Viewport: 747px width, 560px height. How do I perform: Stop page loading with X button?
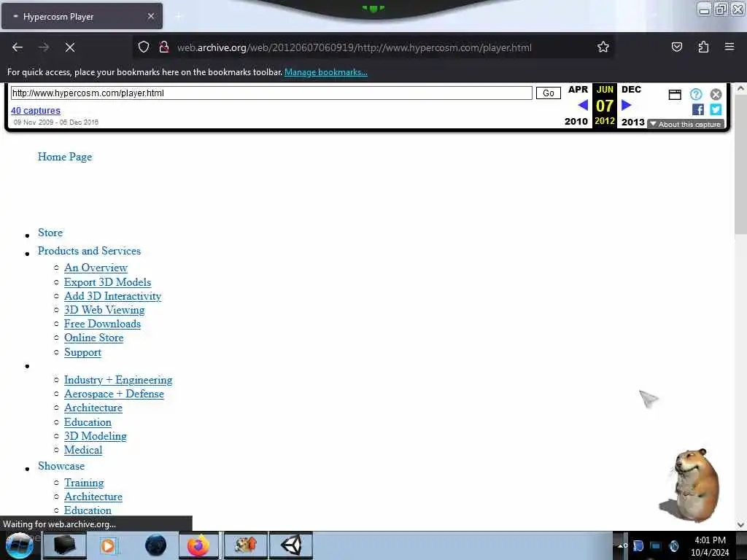70,47
